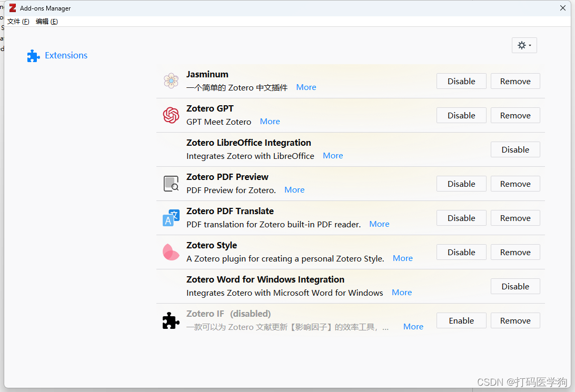The height and width of the screenshot is (392, 575).
Task: Remove the Zotero IF extension
Action: [x=515, y=320]
